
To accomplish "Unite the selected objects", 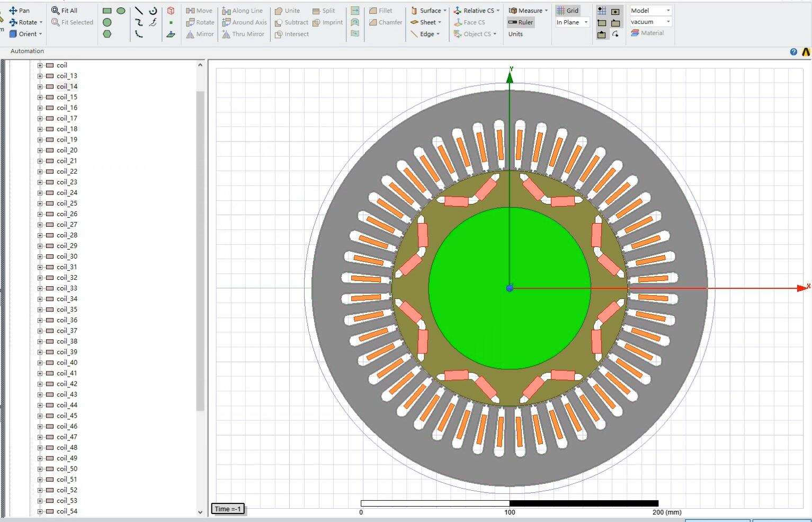I will pyautogui.click(x=288, y=10).
